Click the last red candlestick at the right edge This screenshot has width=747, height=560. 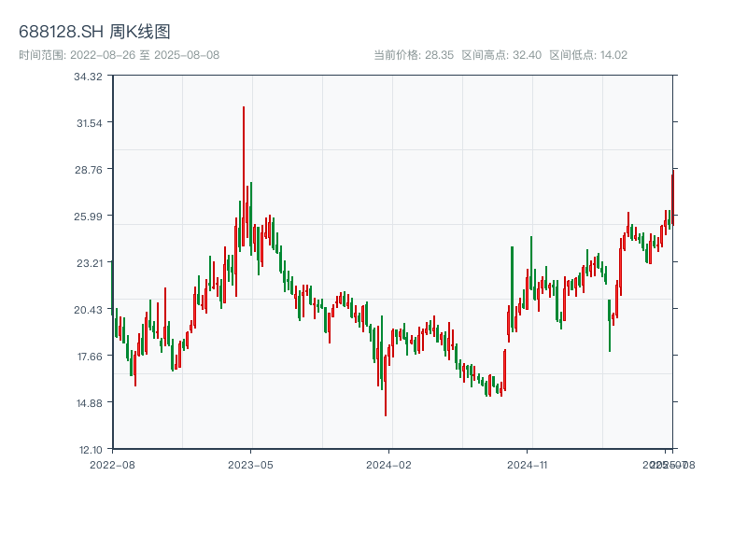coord(672,198)
